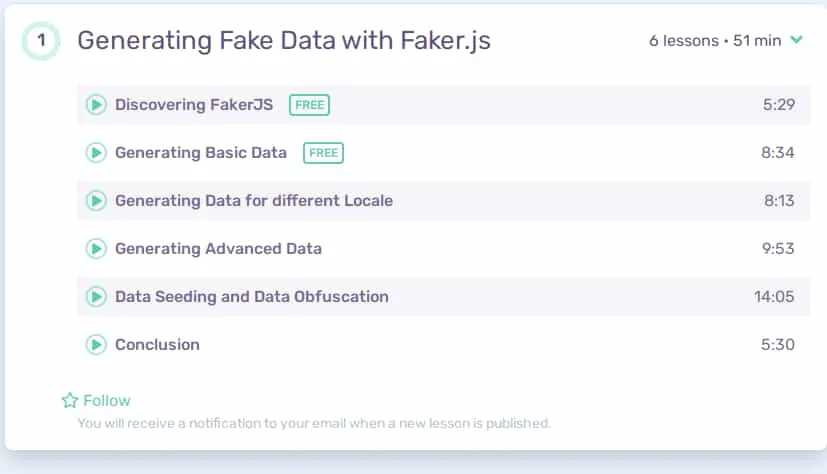
Task: Collapse the chapter using green chevron
Action: pos(796,40)
